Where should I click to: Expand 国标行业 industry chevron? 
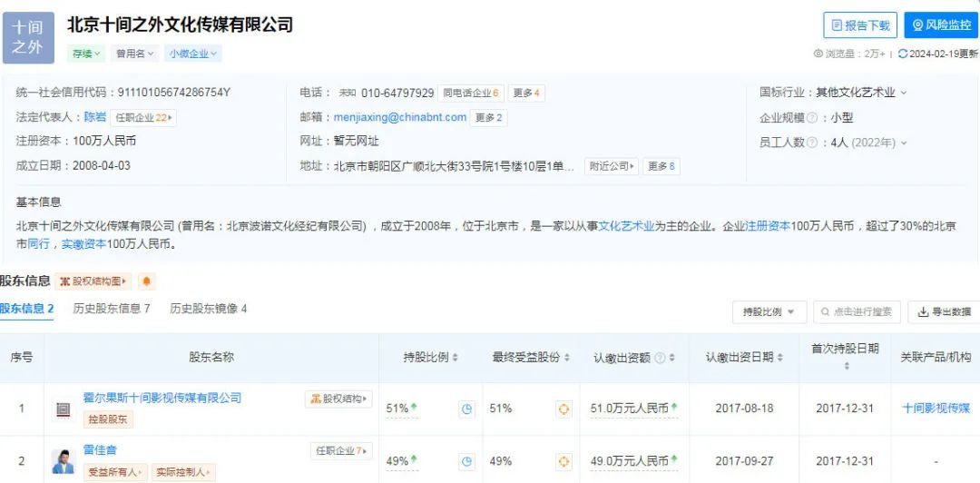(904, 93)
